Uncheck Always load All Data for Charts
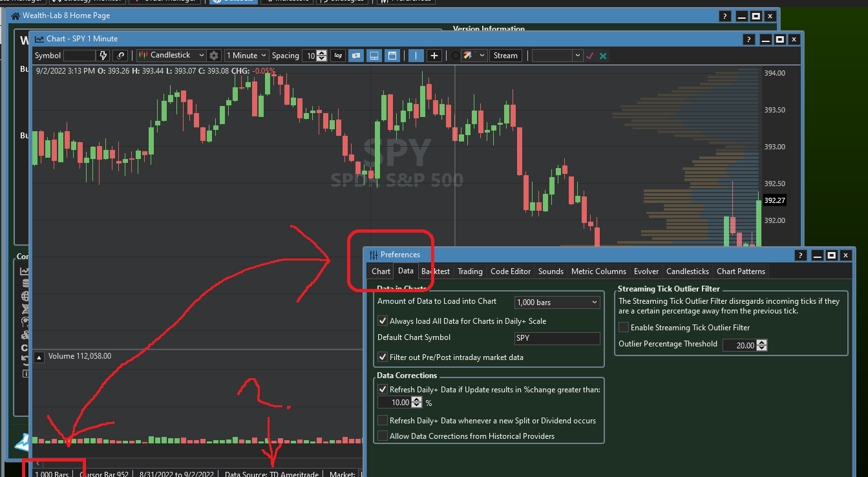This screenshot has height=477, width=868. pyautogui.click(x=382, y=321)
